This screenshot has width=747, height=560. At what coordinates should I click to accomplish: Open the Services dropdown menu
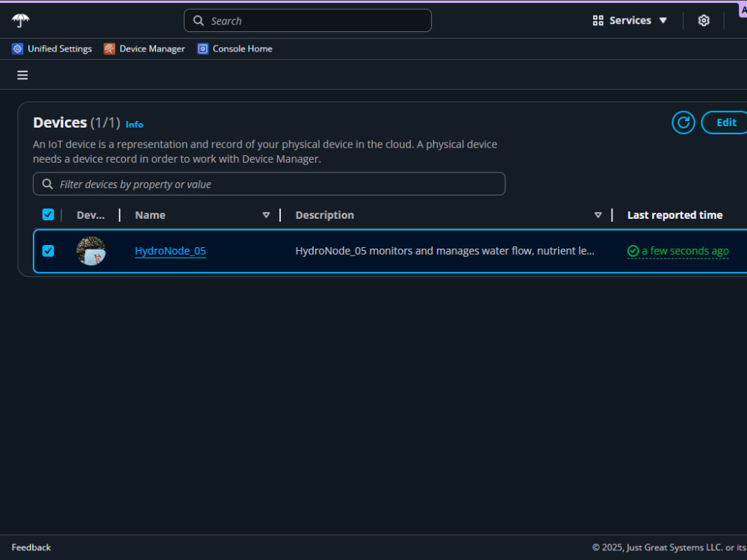tap(629, 20)
